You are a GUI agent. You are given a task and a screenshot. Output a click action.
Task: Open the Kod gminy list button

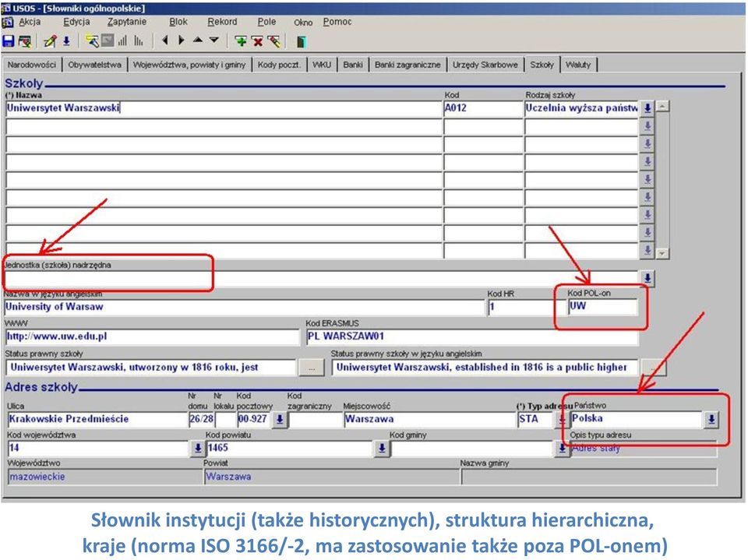[563, 449]
